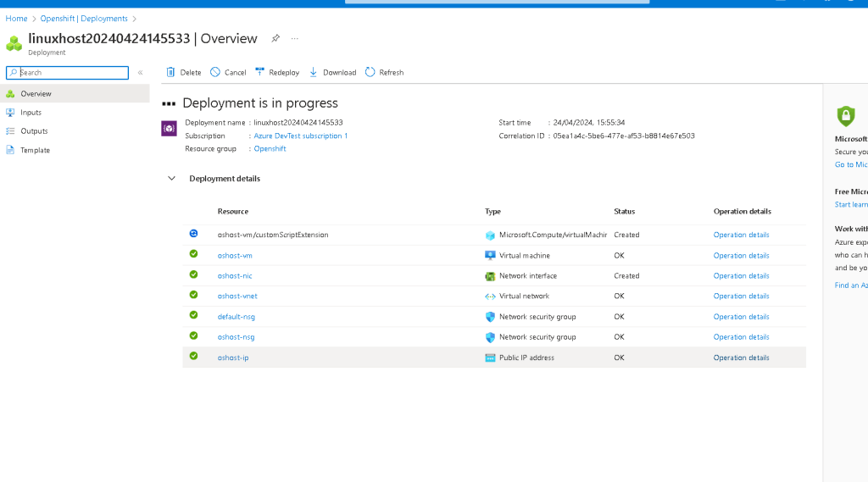The height and width of the screenshot is (482, 868).
Task: Open the oshost-vnet resource link
Action: tap(237, 296)
